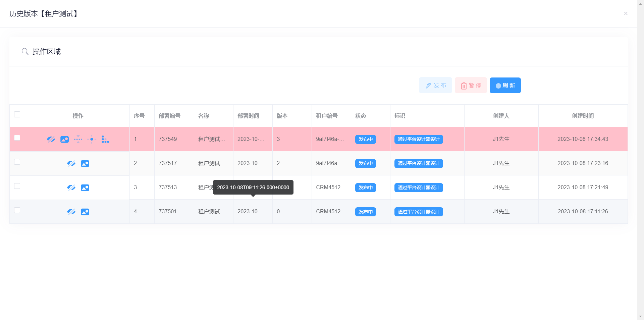Click the 发布中 status tag in row 2
The height and width of the screenshot is (320, 644).
click(x=365, y=163)
